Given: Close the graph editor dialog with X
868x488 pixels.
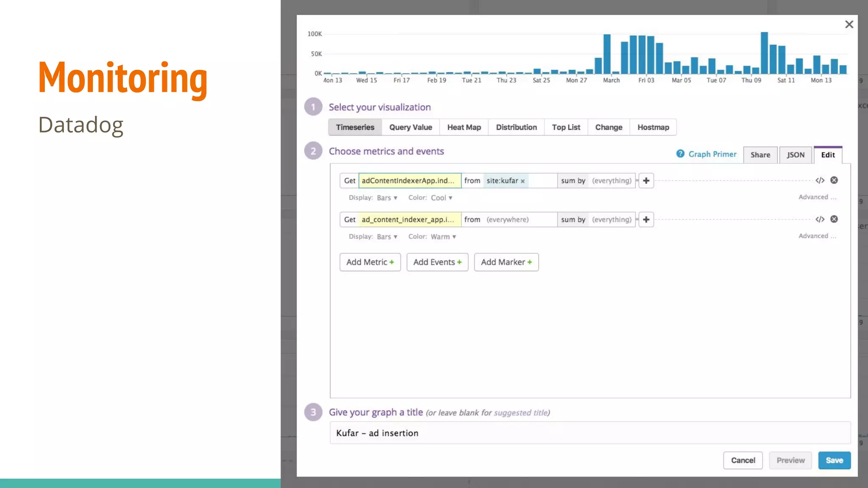Looking at the screenshot, I should 849,25.
